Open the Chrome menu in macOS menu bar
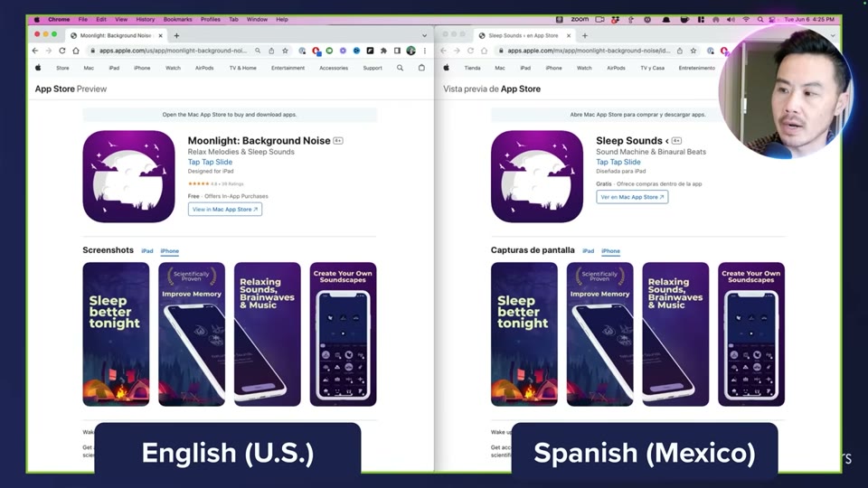The height and width of the screenshot is (488, 868). pos(59,19)
